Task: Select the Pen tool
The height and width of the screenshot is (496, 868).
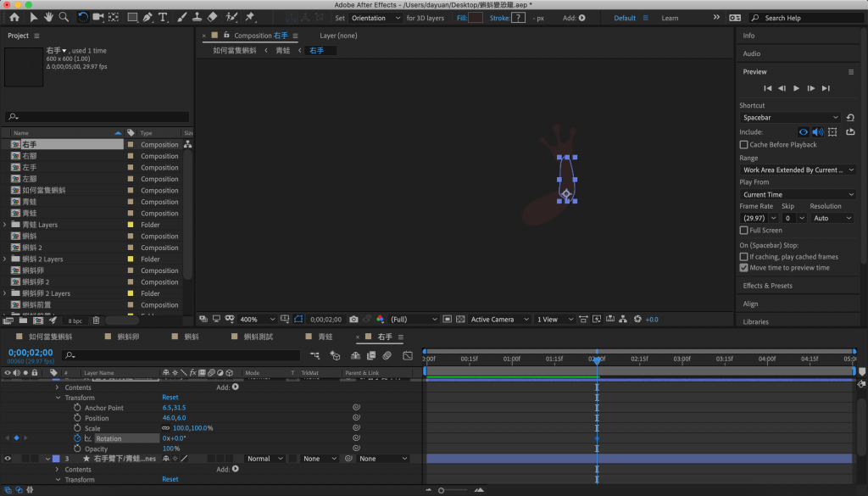Action: [147, 18]
